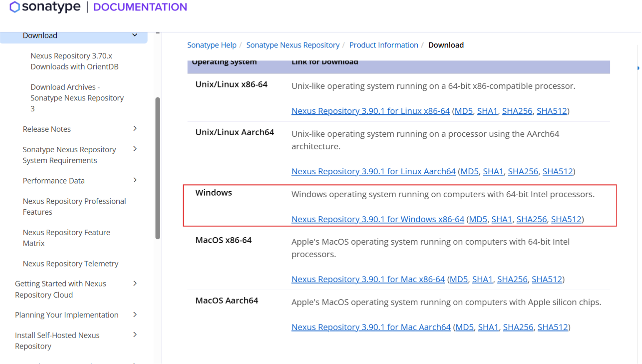
Task: Open SHA256 checksum for Windows x86-64
Action: [x=532, y=220]
